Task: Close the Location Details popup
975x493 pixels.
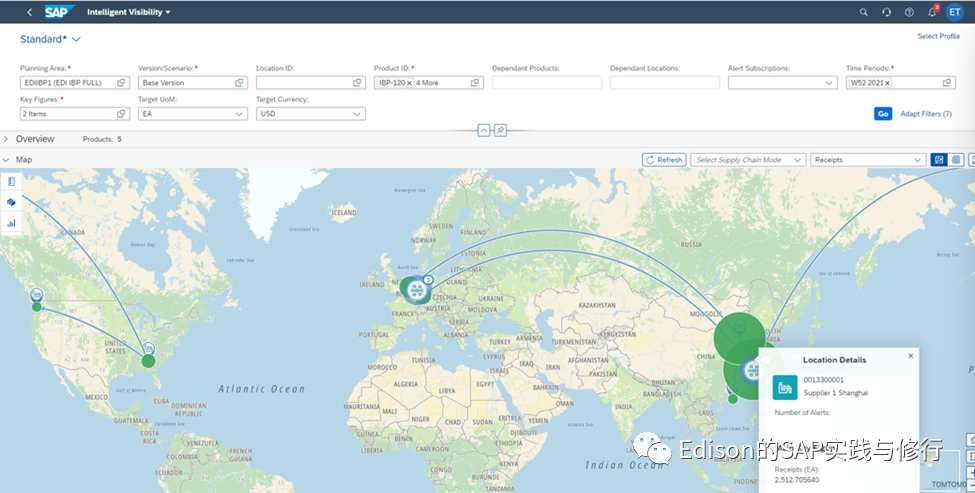Action: coord(910,356)
